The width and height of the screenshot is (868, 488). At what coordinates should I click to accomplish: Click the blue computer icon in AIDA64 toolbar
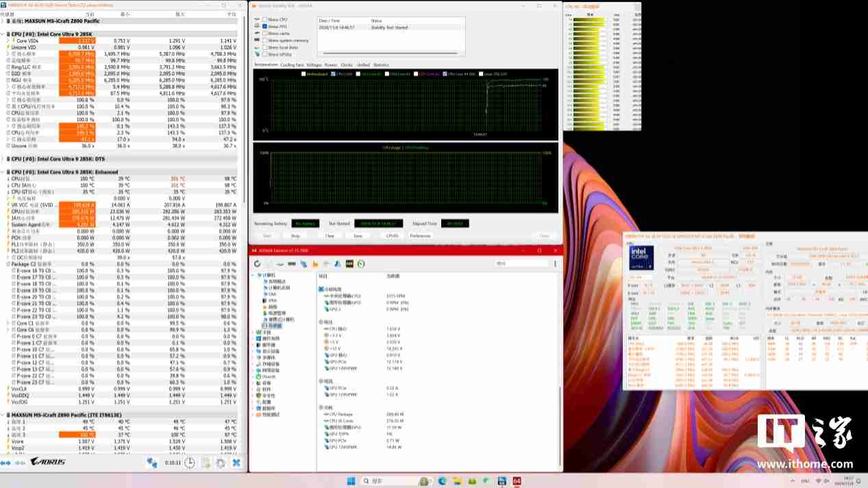pos(302,263)
